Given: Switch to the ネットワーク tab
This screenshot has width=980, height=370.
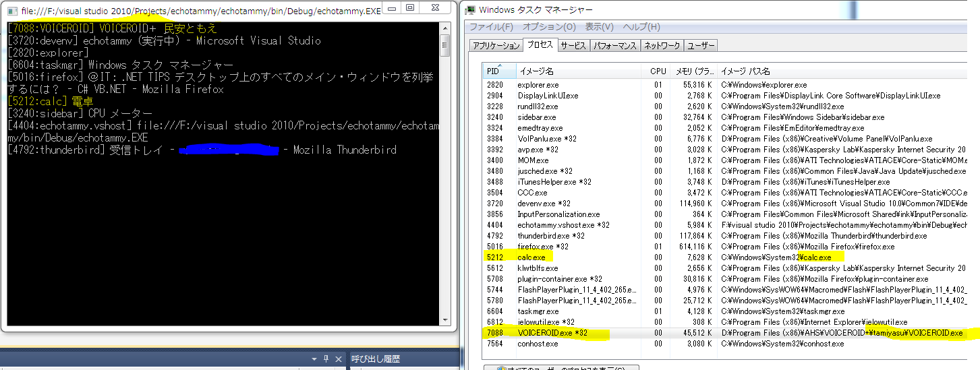Looking at the screenshot, I should 662,46.
